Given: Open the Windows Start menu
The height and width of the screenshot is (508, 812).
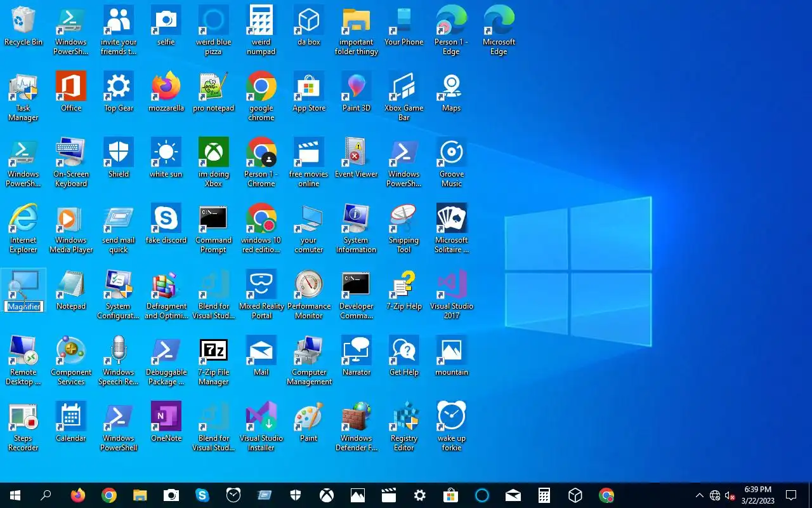Looking at the screenshot, I should 15,495.
